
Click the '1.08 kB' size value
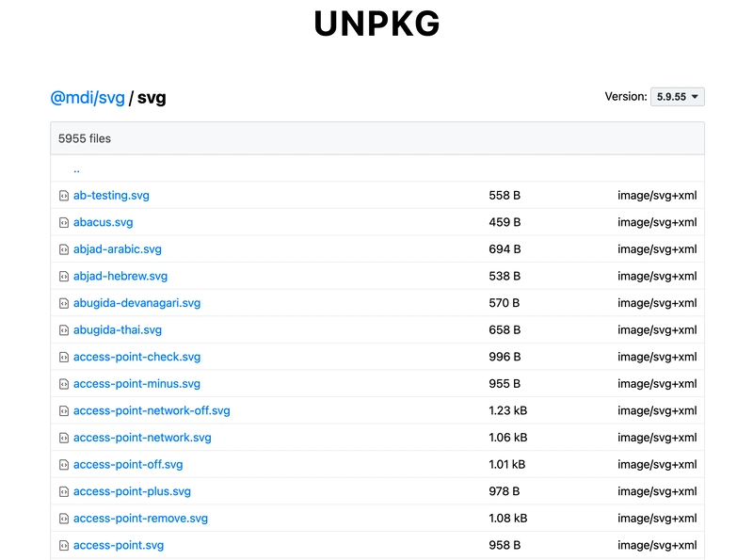pos(508,519)
